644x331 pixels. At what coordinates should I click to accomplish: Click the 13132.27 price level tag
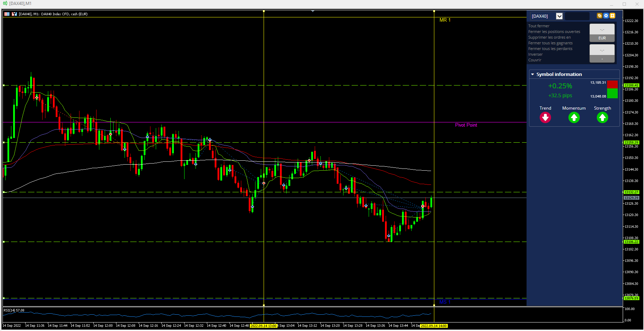point(631,192)
